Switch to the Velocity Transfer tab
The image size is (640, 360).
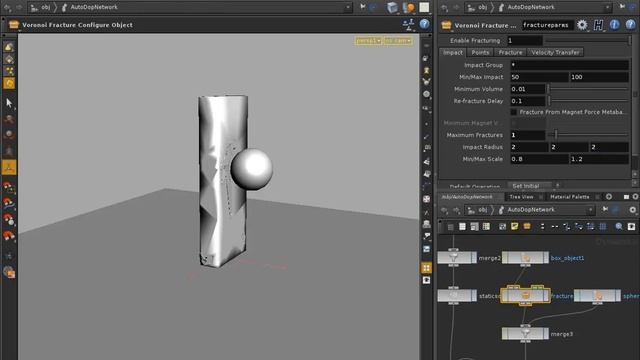click(555, 52)
